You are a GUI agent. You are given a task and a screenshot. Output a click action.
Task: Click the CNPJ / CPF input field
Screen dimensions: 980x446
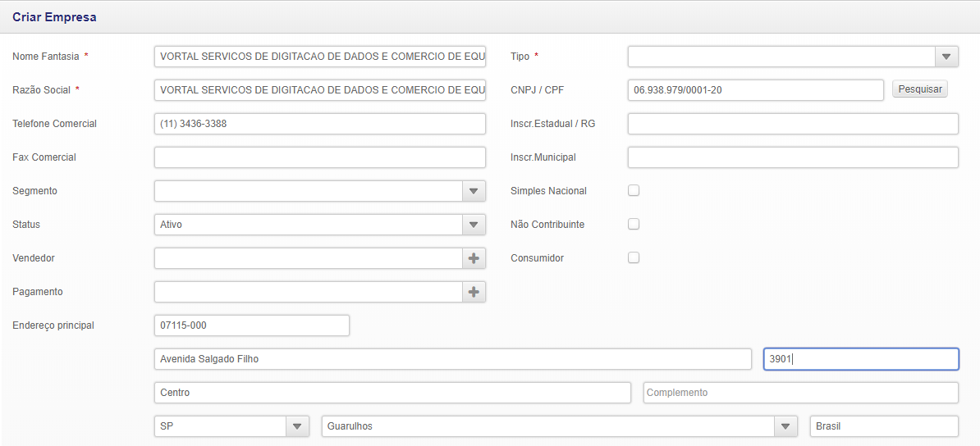tap(755, 90)
